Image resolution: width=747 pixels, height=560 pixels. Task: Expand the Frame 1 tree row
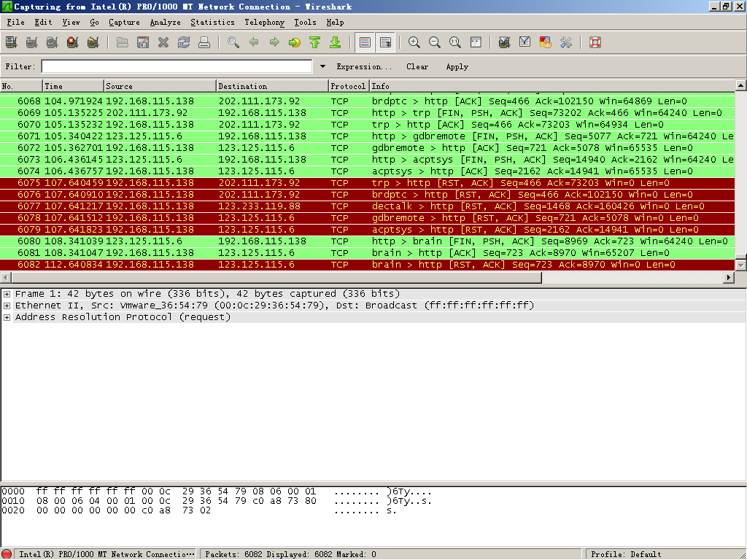pos(7,294)
